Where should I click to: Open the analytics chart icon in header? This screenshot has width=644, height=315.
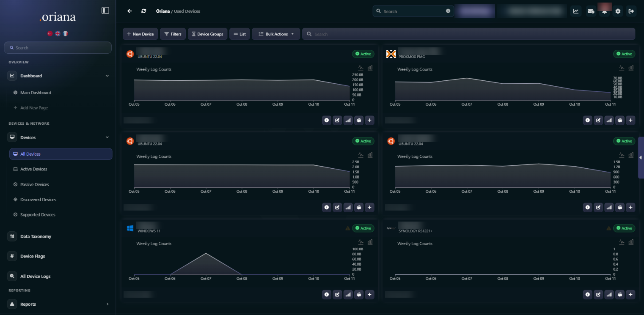tap(576, 11)
